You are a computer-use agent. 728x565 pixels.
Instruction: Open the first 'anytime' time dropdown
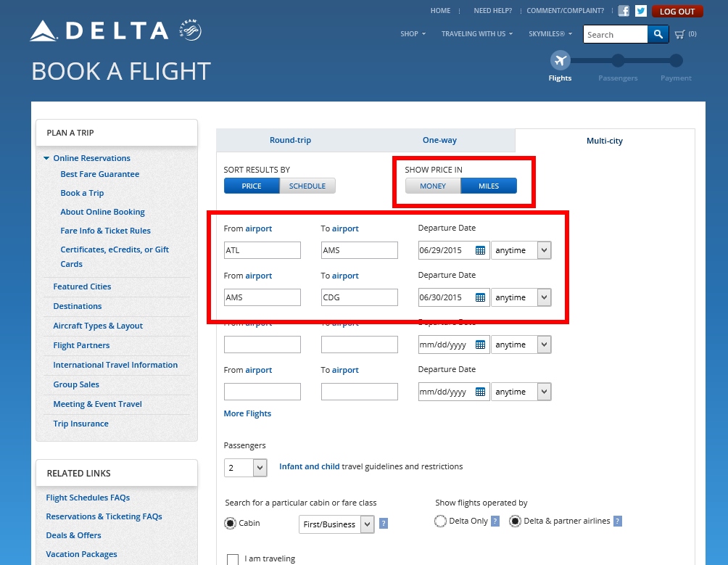click(x=521, y=249)
